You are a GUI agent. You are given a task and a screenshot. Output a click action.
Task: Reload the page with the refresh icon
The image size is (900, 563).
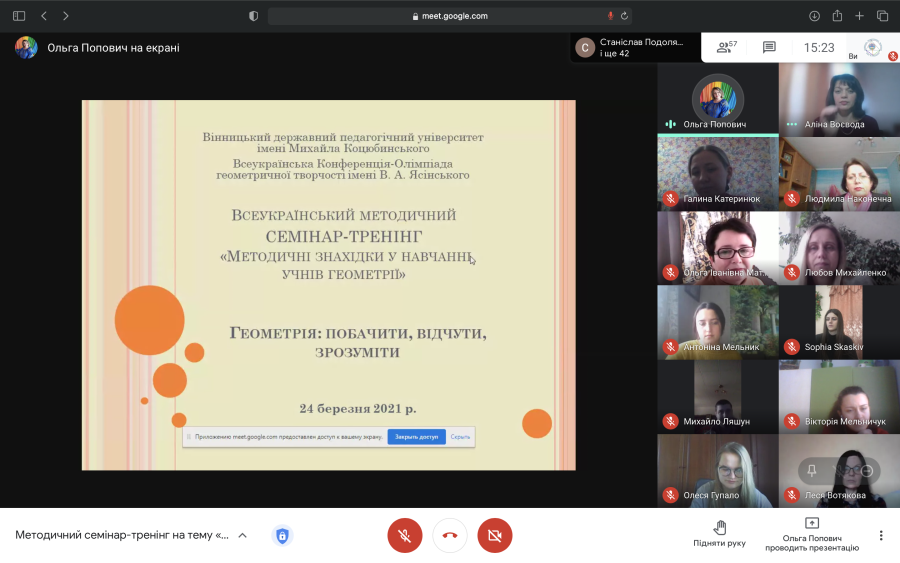pos(624,16)
